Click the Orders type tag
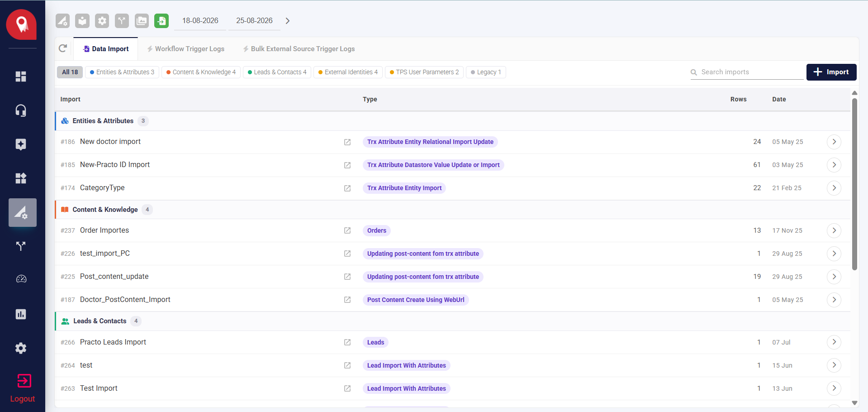Image resolution: width=868 pixels, height=412 pixels. [x=377, y=231]
